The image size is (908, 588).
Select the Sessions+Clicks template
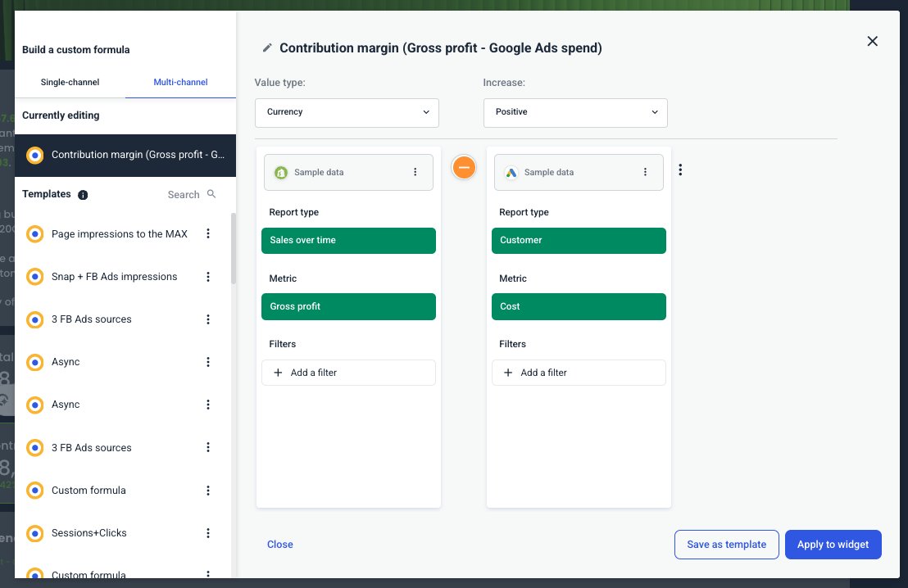coord(89,533)
